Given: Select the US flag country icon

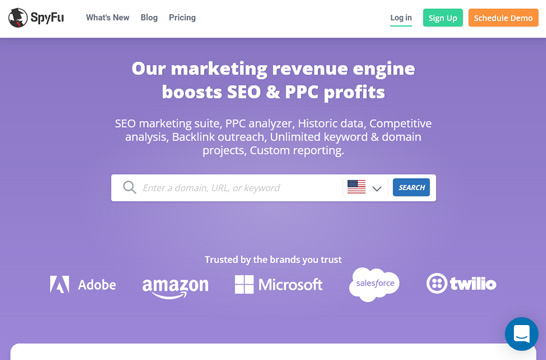Looking at the screenshot, I should tap(356, 187).
